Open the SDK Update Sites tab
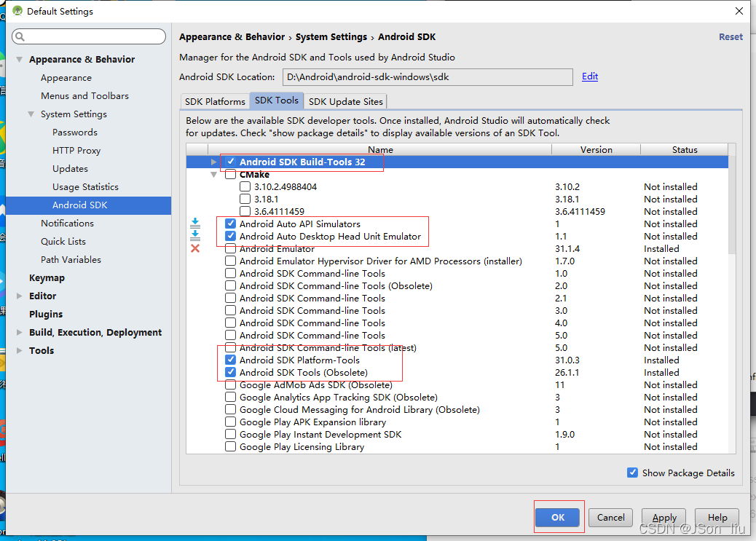This screenshot has height=541, width=756. [x=346, y=101]
